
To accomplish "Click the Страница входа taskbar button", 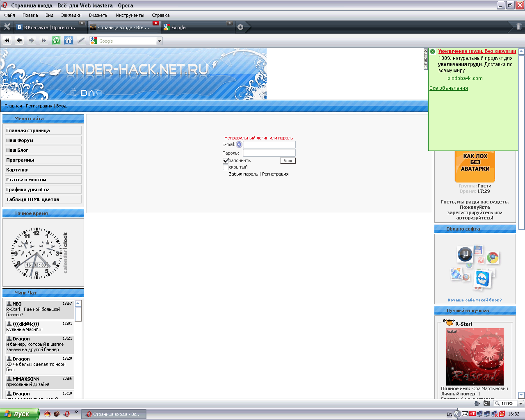I will 114,414.
